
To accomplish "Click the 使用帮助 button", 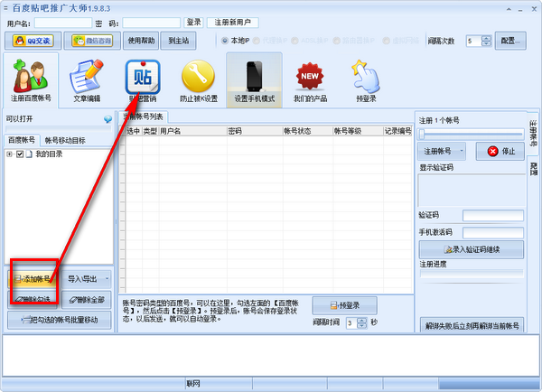I will [142, 41].
